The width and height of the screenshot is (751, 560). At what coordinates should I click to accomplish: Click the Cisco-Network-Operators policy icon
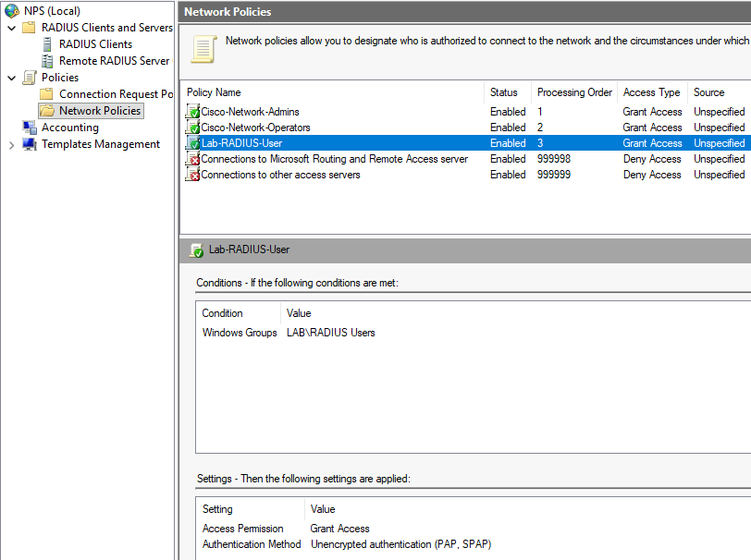(x=192, y=128)
